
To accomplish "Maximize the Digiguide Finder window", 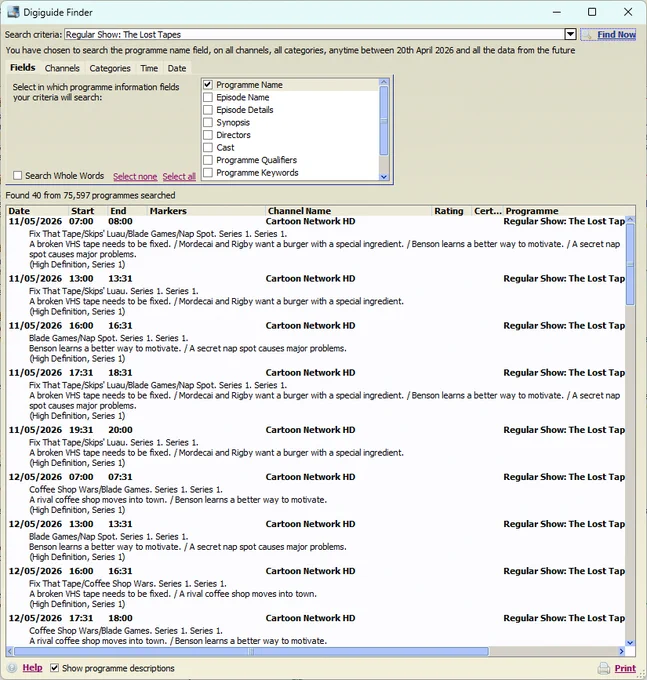I will [x=592, y=12].
